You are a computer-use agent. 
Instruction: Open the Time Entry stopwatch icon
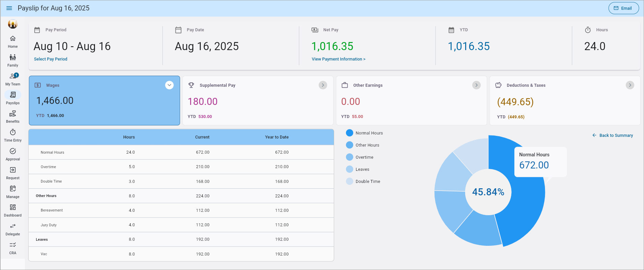pyautogui.click(x=13, y=132)
